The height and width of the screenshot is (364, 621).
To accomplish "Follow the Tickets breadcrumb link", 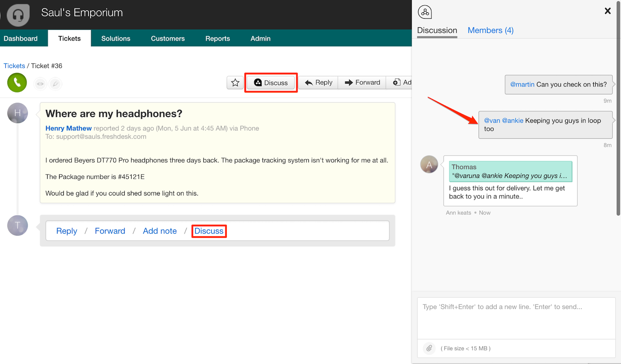I will click(x=14, y=66).
